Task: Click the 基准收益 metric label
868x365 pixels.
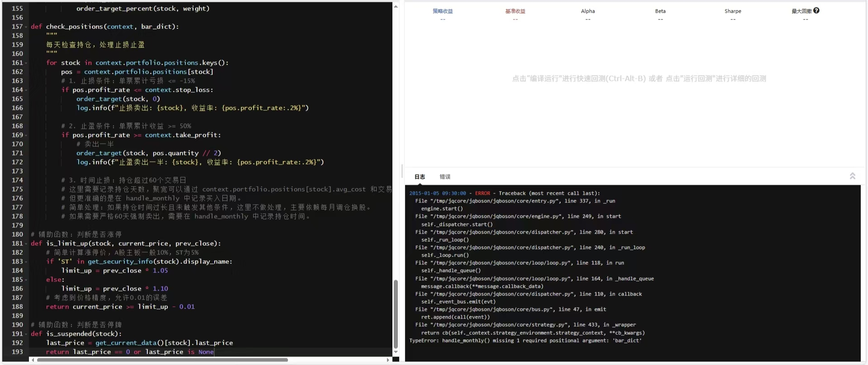Action: point(515,11)
